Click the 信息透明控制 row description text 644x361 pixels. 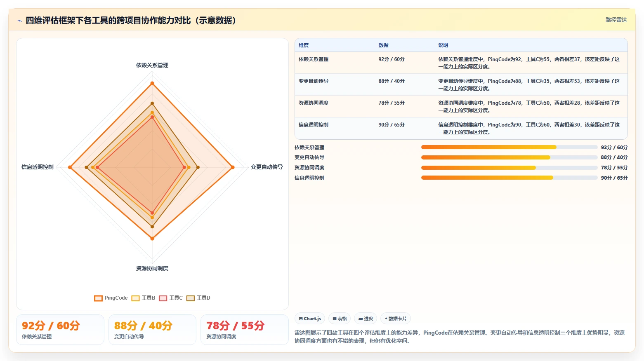tap(529, 129)
